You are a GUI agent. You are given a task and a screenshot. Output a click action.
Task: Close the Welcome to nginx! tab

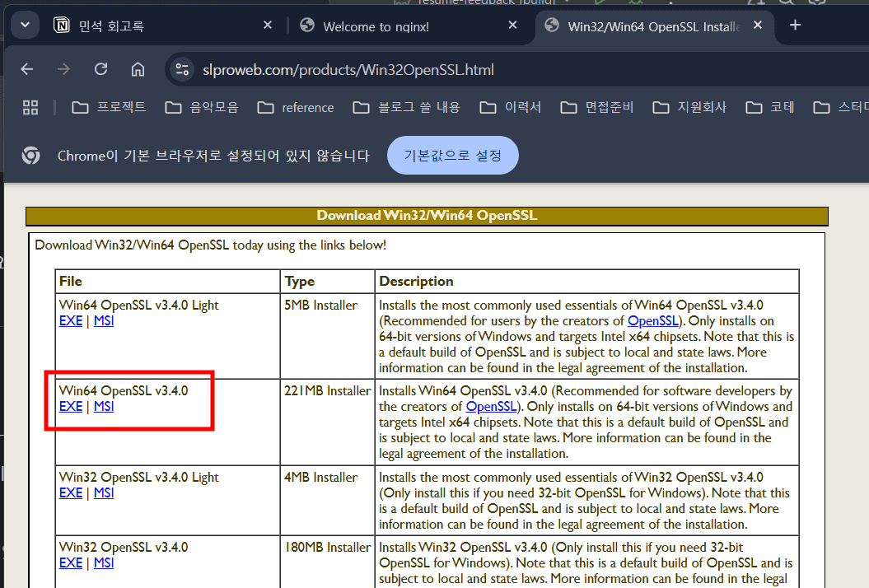512,26
